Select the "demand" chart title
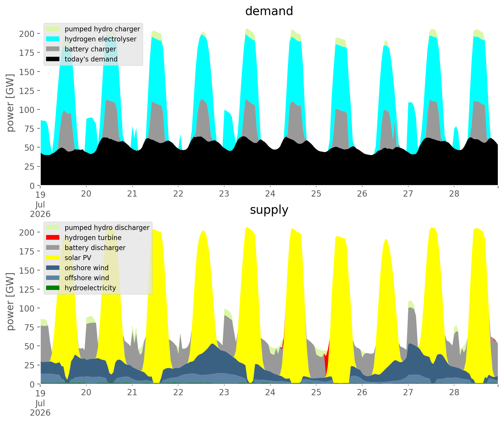The image size is (504, 423). [269, 11]
